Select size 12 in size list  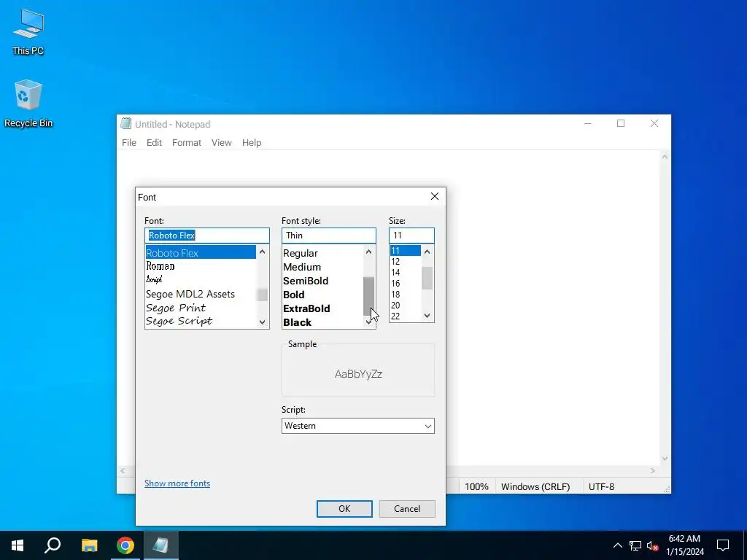[x=406, y=262]
